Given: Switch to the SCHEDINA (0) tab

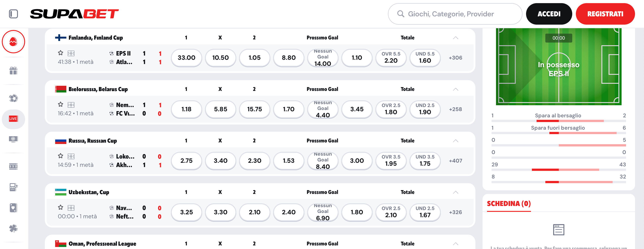Looking at the screenshot, I should (509, 204).
